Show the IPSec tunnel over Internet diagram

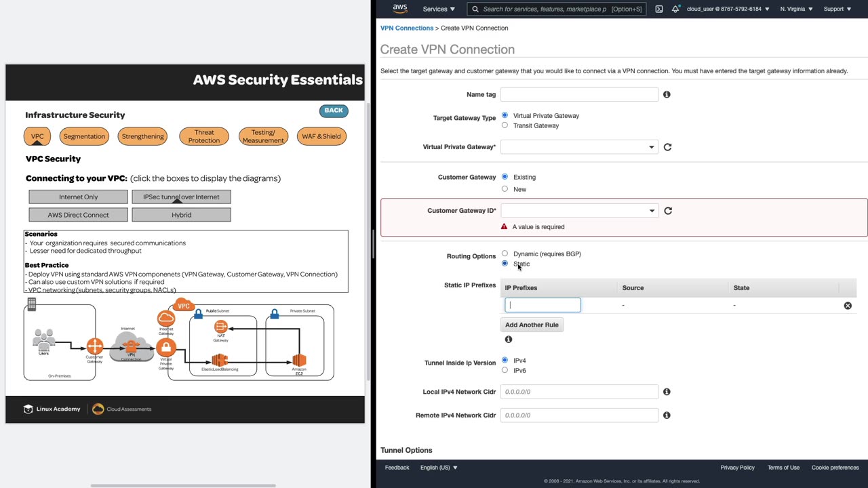(181, 197)
